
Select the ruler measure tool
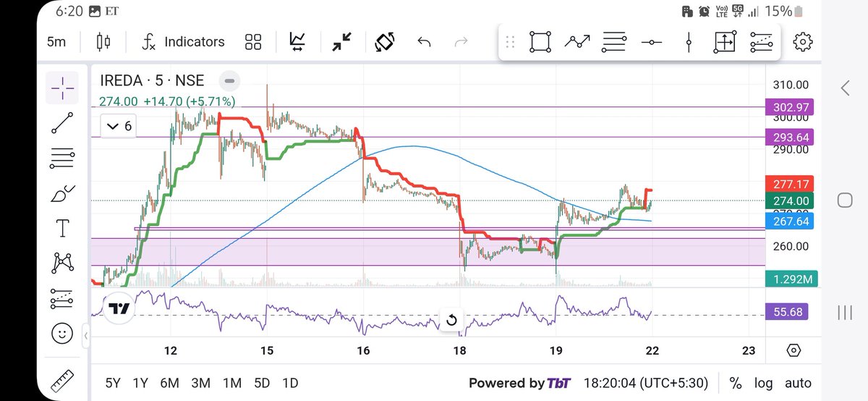pos(63,381)
